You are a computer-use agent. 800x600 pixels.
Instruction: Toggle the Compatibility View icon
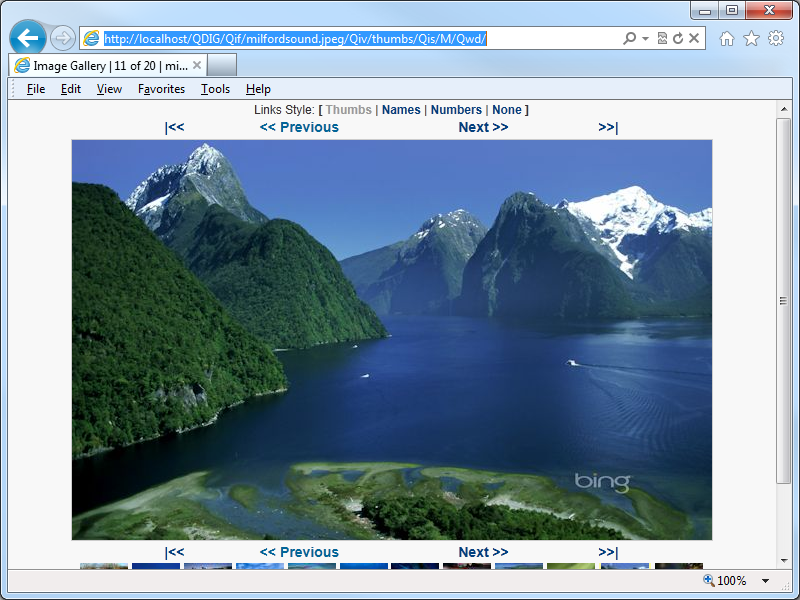(662, 38)
